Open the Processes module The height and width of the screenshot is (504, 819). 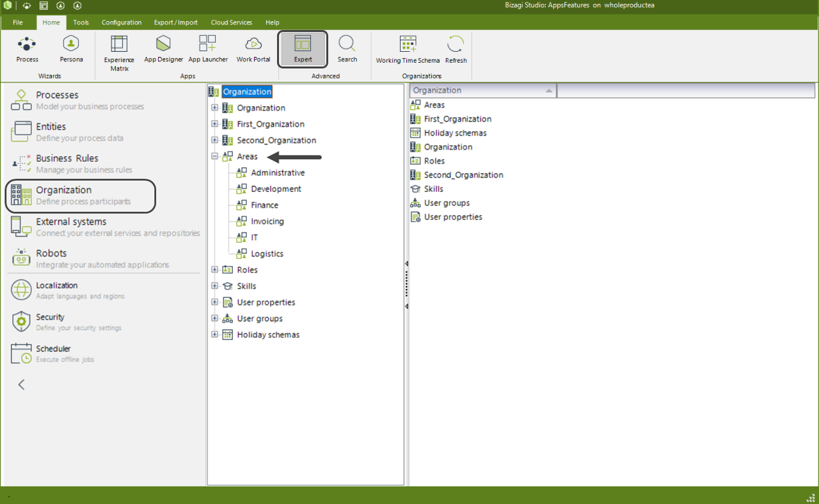tap(77, 100)
